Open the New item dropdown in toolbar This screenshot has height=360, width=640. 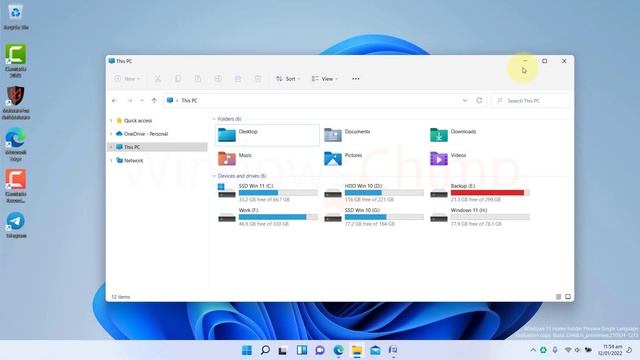tap(128, 79)
